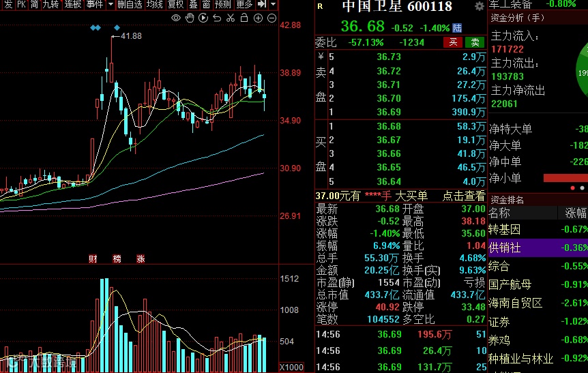Open settings gear beside 600118

point(480,6)
